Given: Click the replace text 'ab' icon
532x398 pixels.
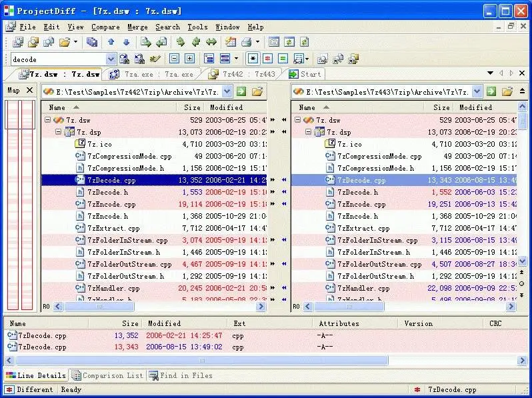Looking at the screenshot, I should pos(155,59).
